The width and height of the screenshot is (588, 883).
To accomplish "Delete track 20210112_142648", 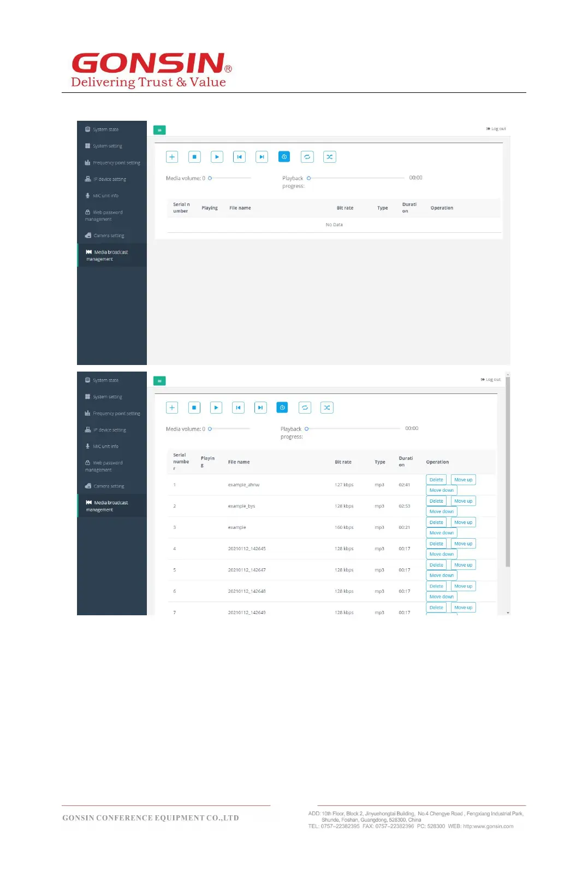I will pos(436,586).
